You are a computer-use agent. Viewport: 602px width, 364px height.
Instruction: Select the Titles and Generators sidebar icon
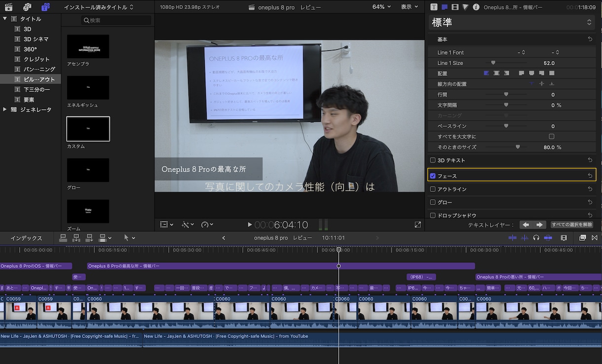(x=45, y=7)
